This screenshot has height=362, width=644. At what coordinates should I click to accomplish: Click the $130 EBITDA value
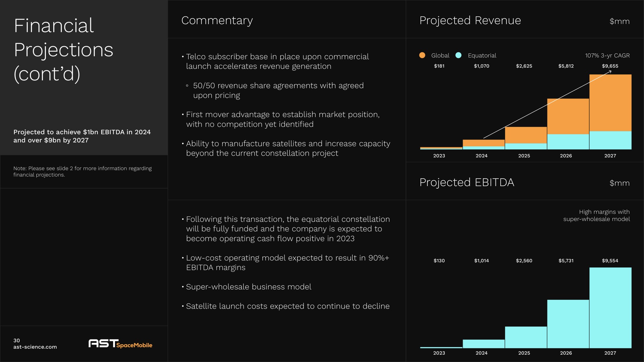[x=439, y=261]
